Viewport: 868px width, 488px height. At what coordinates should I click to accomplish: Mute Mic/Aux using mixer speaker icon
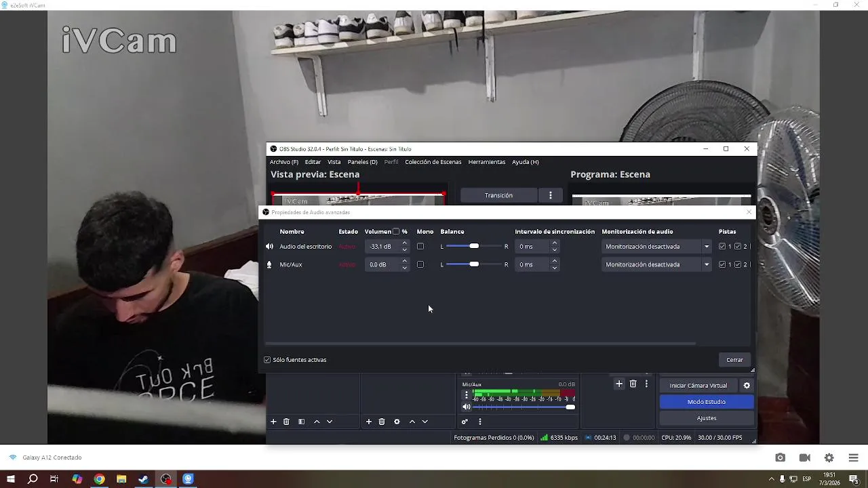(x=467, y=407)
